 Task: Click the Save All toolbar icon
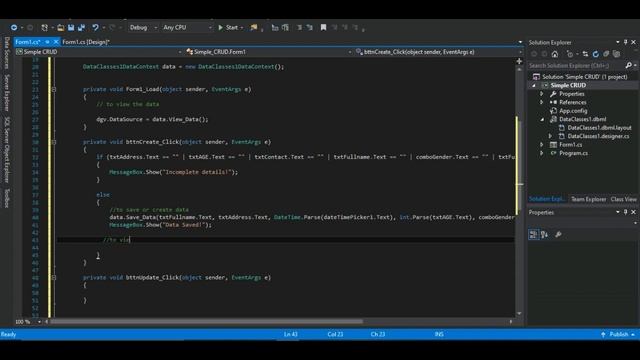click(81, 27)
